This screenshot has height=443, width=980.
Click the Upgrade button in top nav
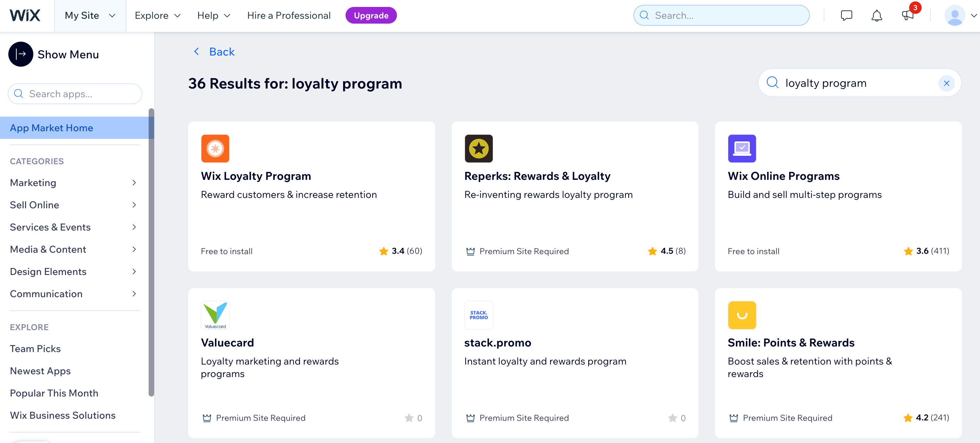tap(371, 15)
